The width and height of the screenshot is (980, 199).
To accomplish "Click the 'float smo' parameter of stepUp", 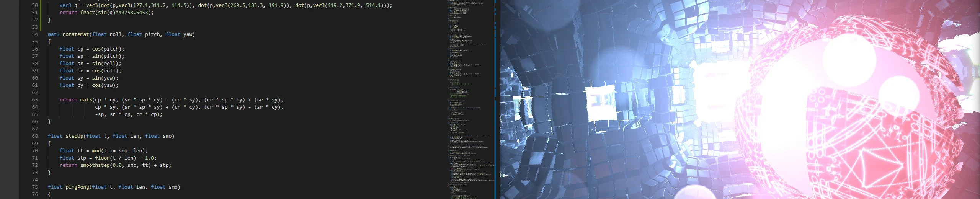I will click(x=158, y=136).
